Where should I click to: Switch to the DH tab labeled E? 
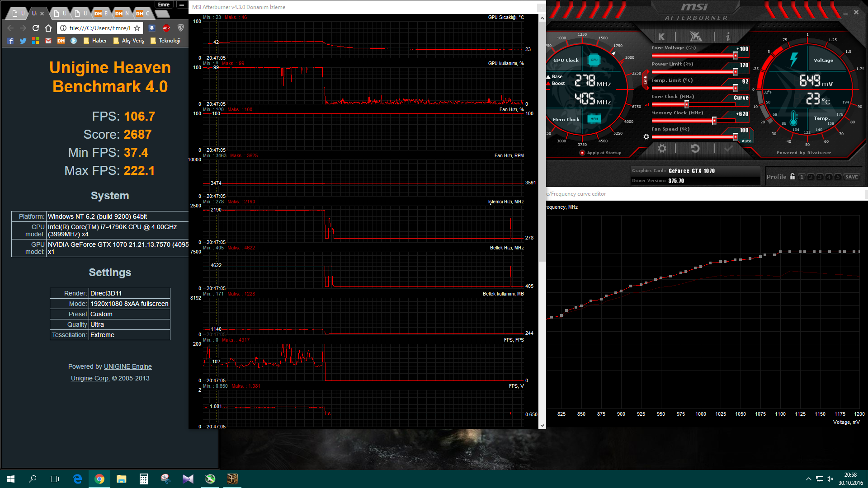click(x=101, y=14)
